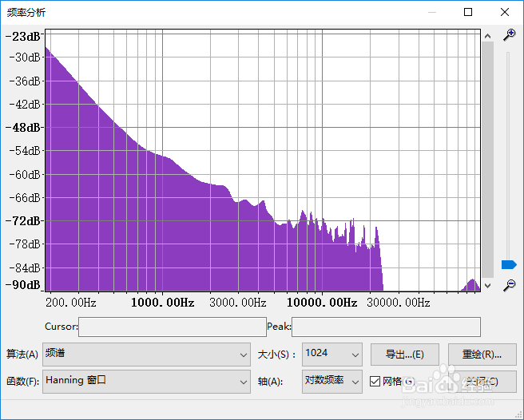Click the zoom in magnifier icon

510,35
